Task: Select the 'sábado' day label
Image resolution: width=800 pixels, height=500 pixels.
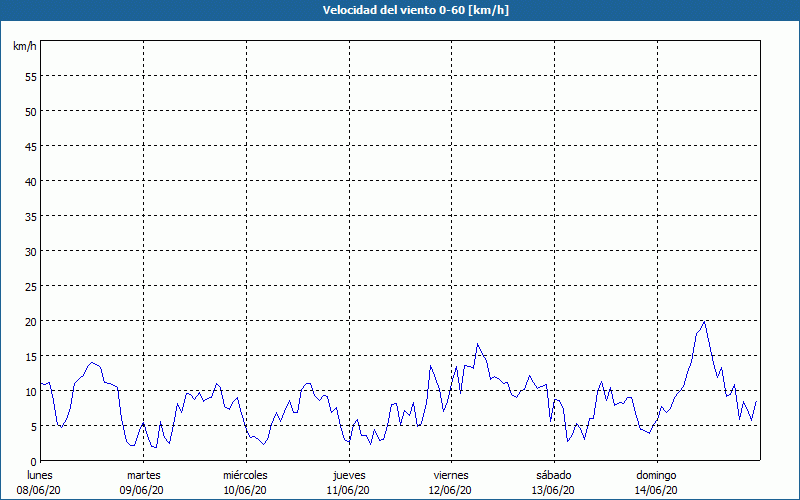Action: click(554, 475)
